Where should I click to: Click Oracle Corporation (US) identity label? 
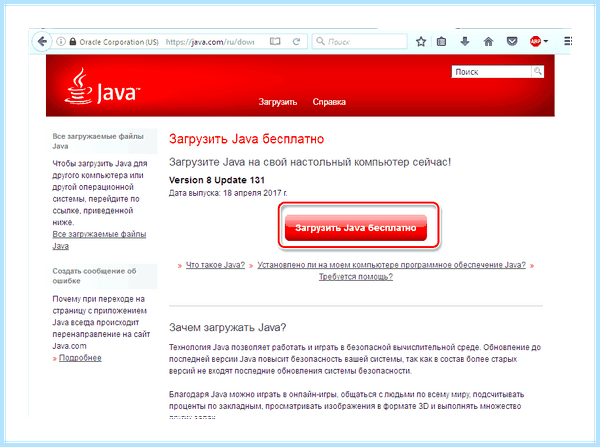(x=119, y=42)
